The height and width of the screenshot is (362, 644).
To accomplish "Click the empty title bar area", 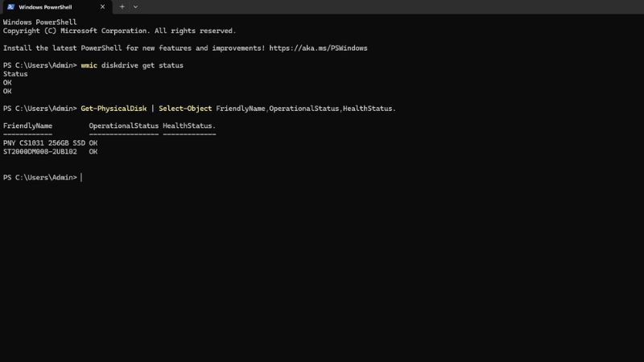I will pos(390,7).
